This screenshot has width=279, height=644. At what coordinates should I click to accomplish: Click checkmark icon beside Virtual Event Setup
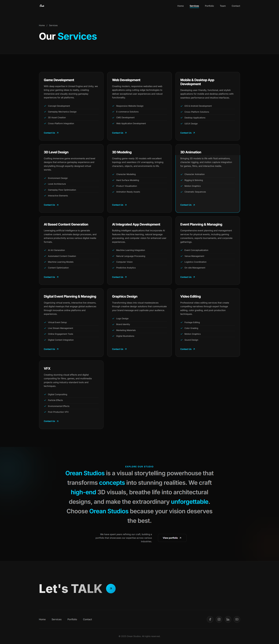[45, 323]
